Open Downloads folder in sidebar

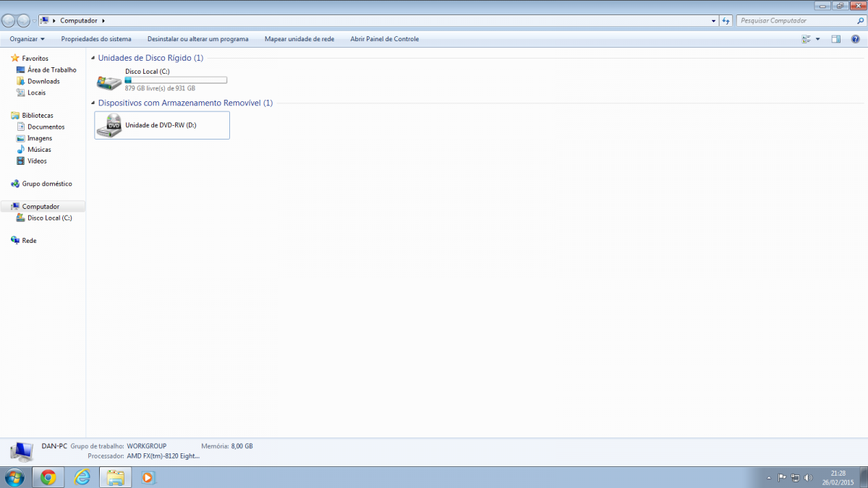point(43,82)
